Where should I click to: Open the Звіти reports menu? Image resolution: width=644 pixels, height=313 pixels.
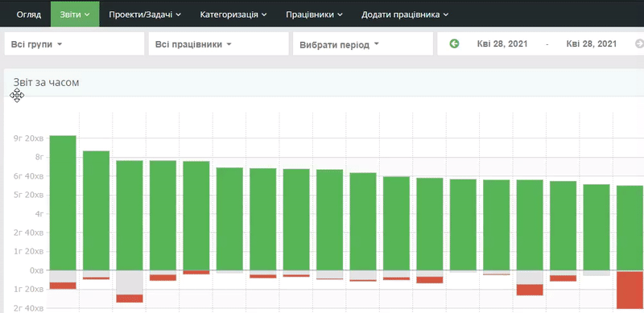coord(75,14)
